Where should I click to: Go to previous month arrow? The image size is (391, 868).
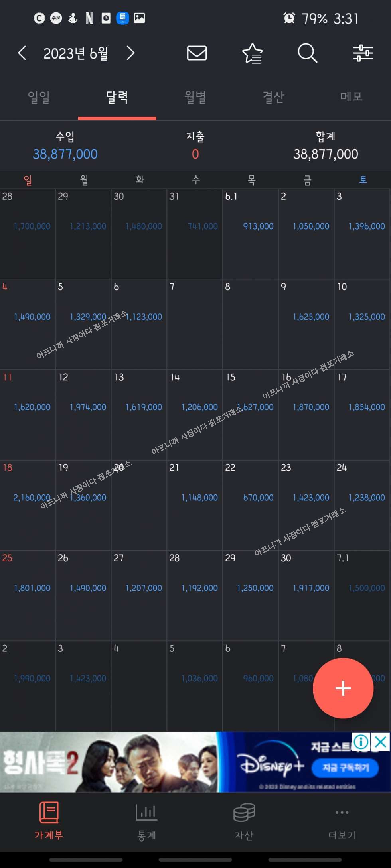pos(22,53)
